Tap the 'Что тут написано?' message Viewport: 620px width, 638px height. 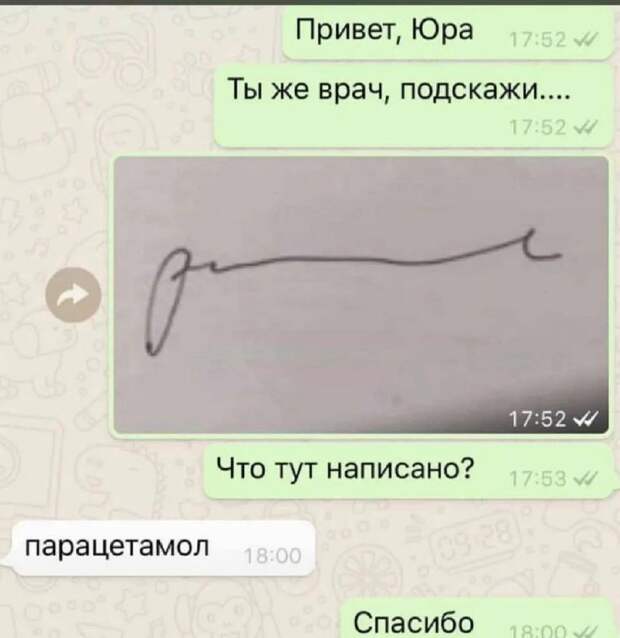point(408,472)
